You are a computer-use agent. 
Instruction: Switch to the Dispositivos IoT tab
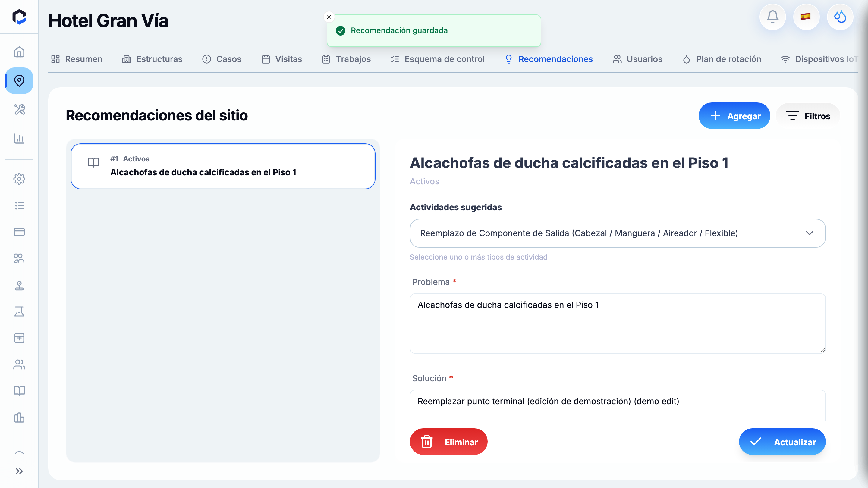(x=819, y=59)
